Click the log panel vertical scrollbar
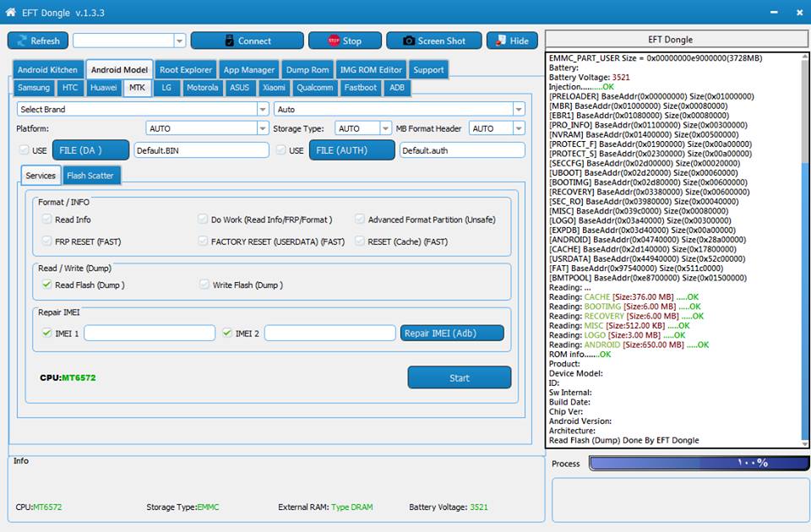The image size is (811, 532). pyautogui.click(x=804, y=250)
